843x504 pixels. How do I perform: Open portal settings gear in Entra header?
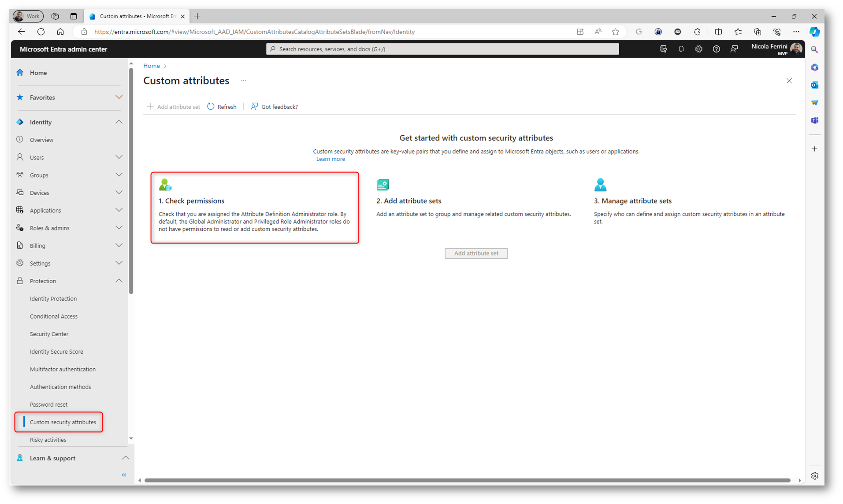pos(698,49)
